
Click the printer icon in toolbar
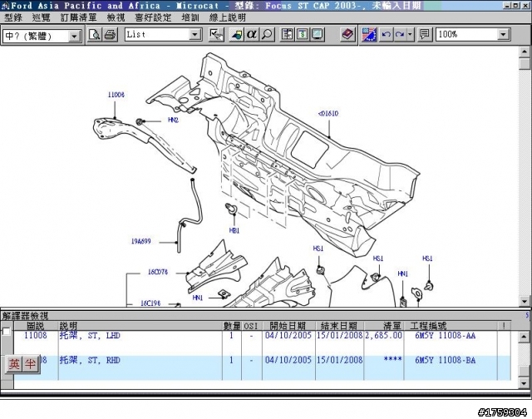coord(110,34)
